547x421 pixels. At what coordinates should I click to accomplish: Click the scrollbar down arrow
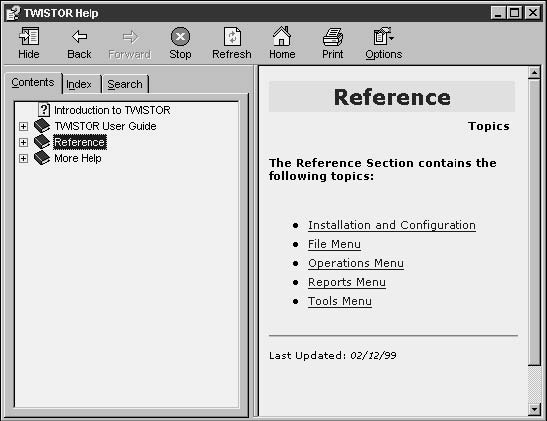[x=534, y=409]
